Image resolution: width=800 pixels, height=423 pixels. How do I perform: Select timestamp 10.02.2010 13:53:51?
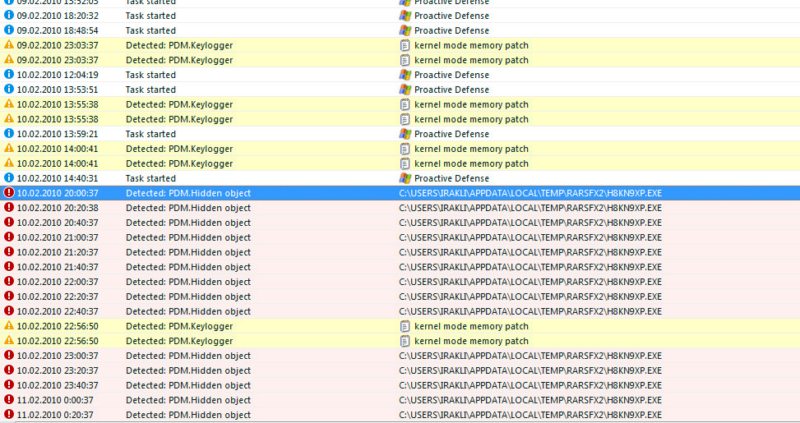click(x=58, y=90)
